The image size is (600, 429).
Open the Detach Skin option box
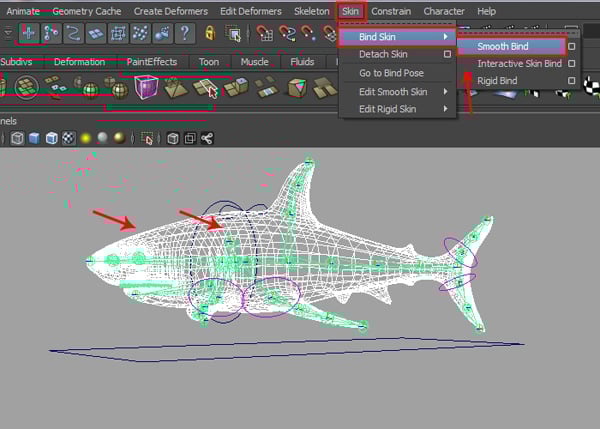tap(447, 54)
